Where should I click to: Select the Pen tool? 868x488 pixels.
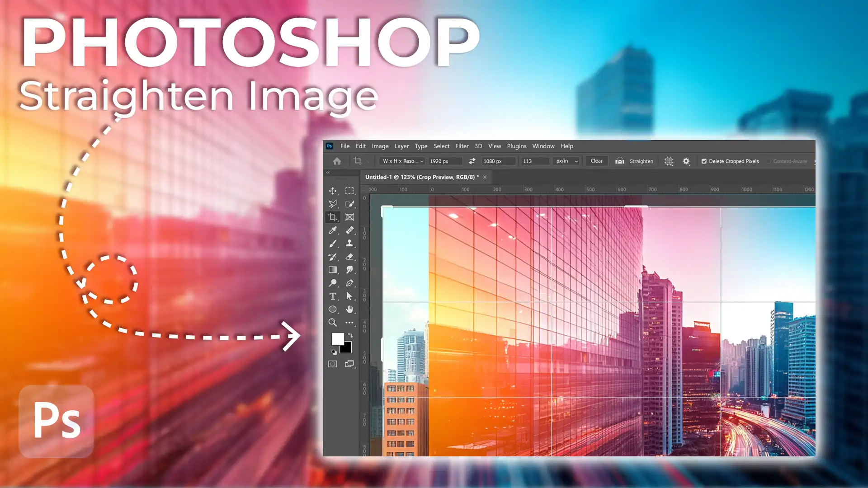point(349,283)
